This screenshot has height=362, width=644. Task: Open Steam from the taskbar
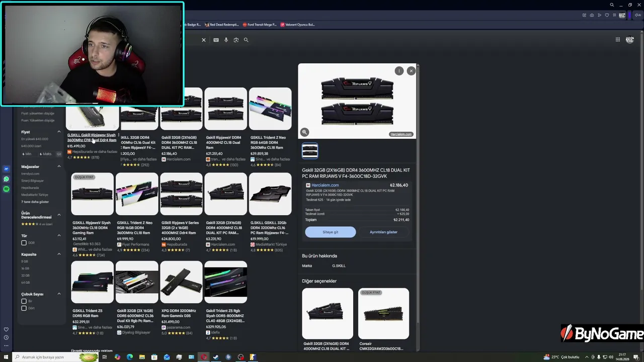click(216, 357)
